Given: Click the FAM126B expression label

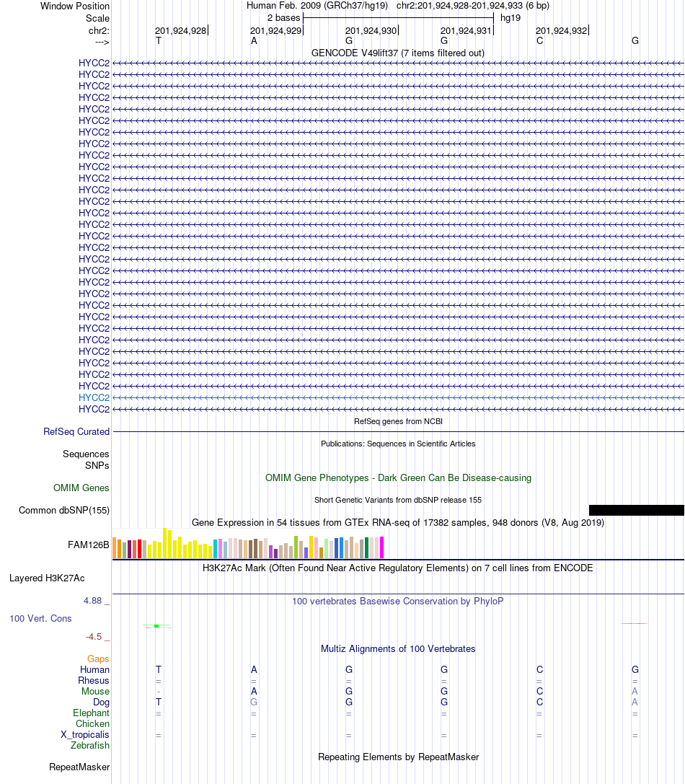Looking at the screenshot, I should tap(88, 545).
